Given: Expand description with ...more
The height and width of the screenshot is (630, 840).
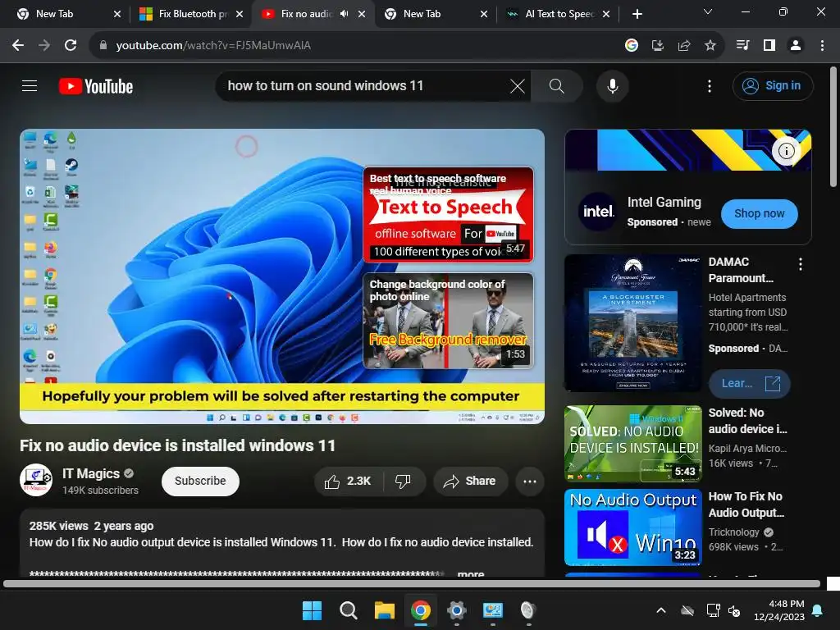Looking at the screenshot, I should tap(471, 573).
